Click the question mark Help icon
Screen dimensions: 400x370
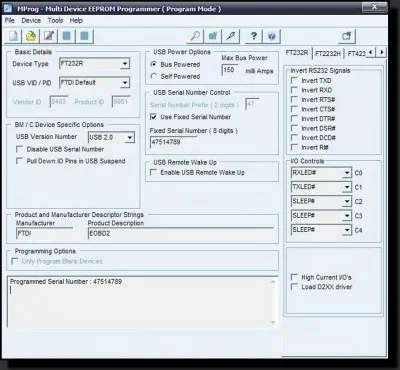254,36
